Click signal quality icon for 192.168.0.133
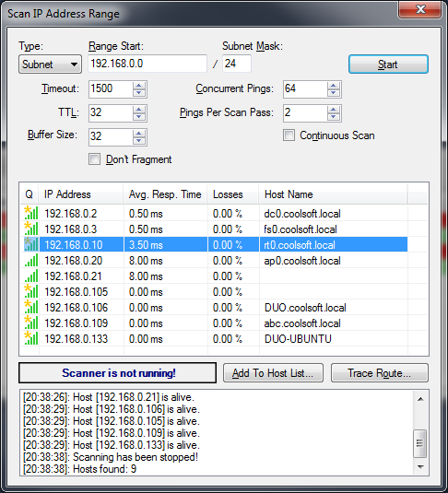 tap(31, 338)
